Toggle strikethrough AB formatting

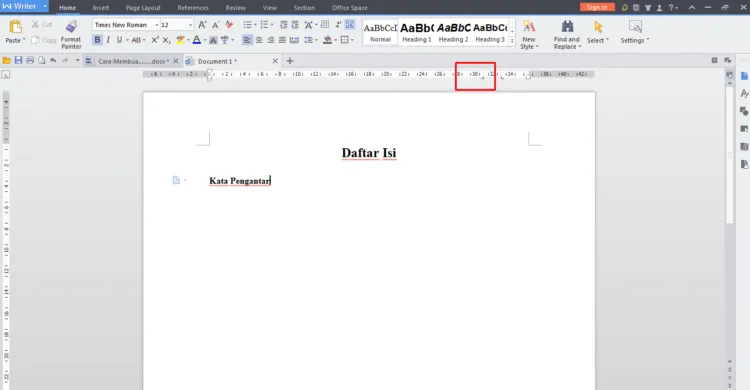click(x=136, y=40)
